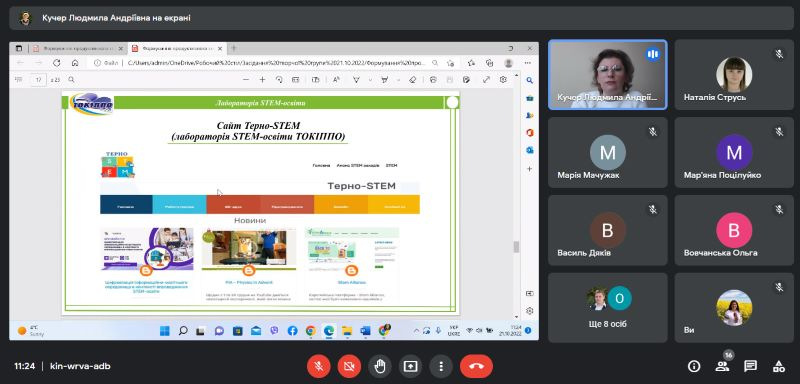Click the Edge address bar file path
The image size is (800, 384).
pos(276,63)
